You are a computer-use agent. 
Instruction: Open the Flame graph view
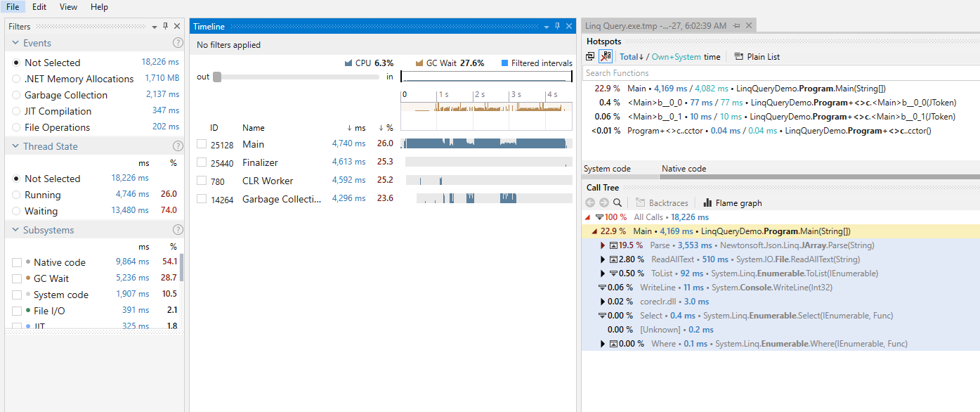pyautogui.click(x=732, y=202)
